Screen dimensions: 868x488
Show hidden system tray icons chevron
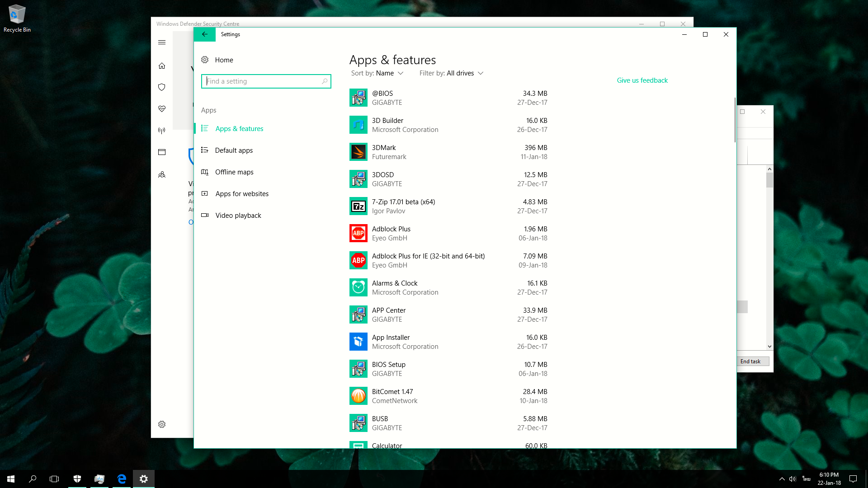click(x=782, y=479)
